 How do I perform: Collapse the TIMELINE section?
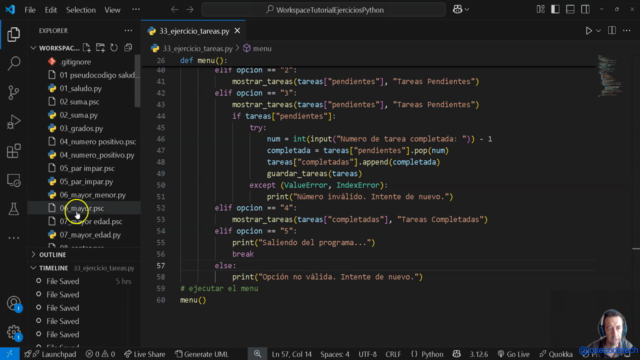click(x=33, y=268)
